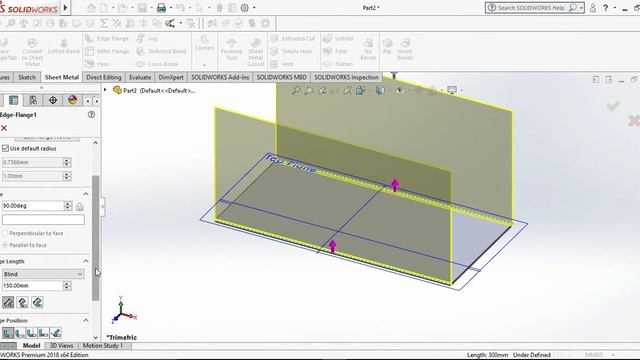Cancel Edge-Flange1 with the red X
640x360 pixels.
click(x=4, y=128)
